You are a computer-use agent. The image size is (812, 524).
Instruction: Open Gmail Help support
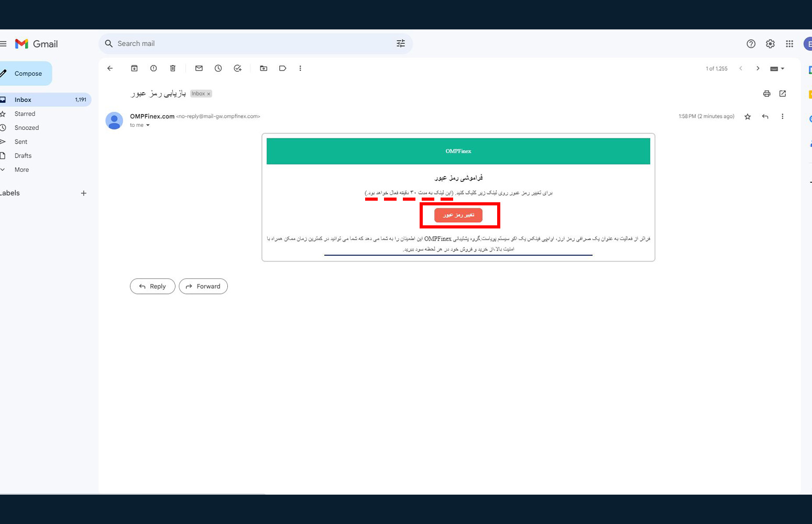click(x=751, y=44)
